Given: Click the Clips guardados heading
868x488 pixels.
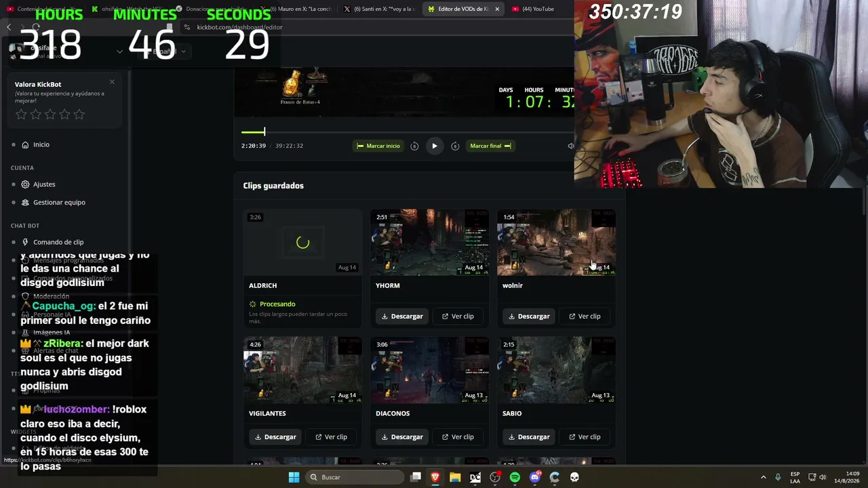Looking at the screenshot, I should (x=273, y=186).
